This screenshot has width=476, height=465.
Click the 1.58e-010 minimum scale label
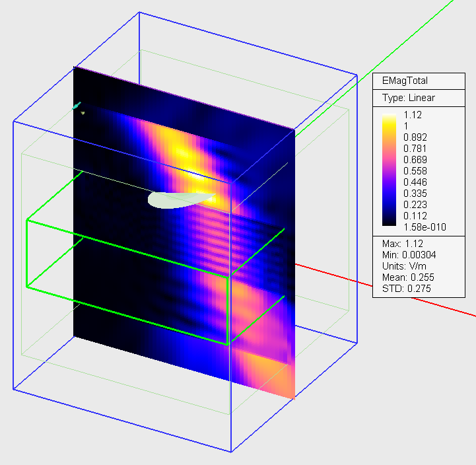click(x=425, y=227)
